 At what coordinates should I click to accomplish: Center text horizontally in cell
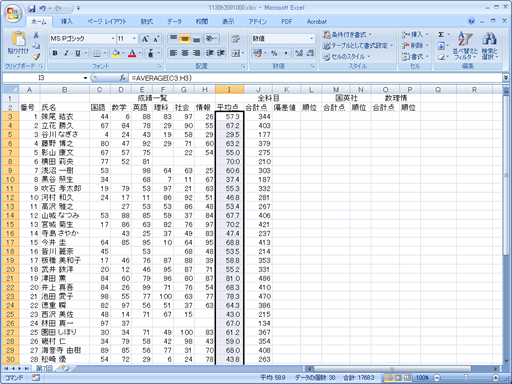185,53
